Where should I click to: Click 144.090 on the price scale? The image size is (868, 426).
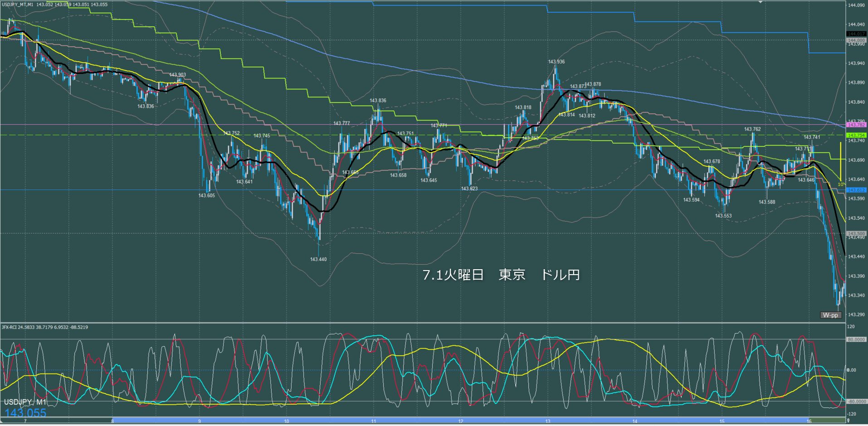pos(856,5)
